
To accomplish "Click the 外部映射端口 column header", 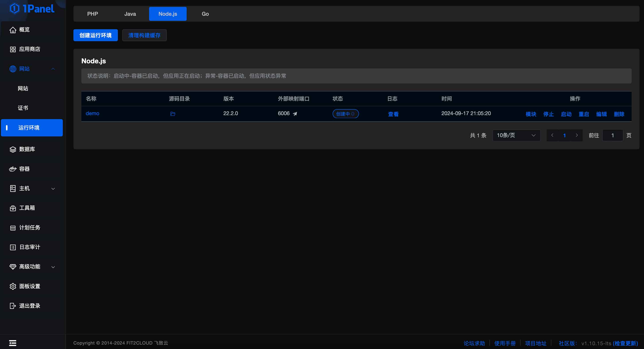I will point(293,99).
